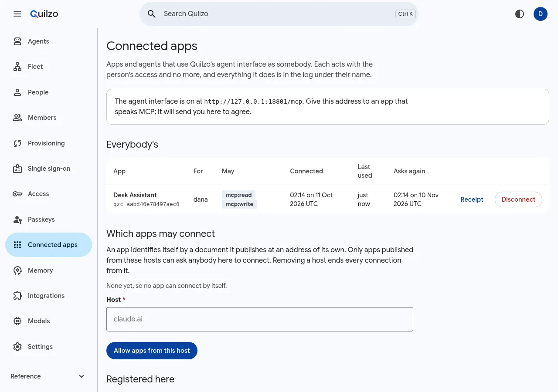This screenshot has height=392, width=558.
Task: Click the mcp:read permission tag
Action: click(x=238, y=195)
